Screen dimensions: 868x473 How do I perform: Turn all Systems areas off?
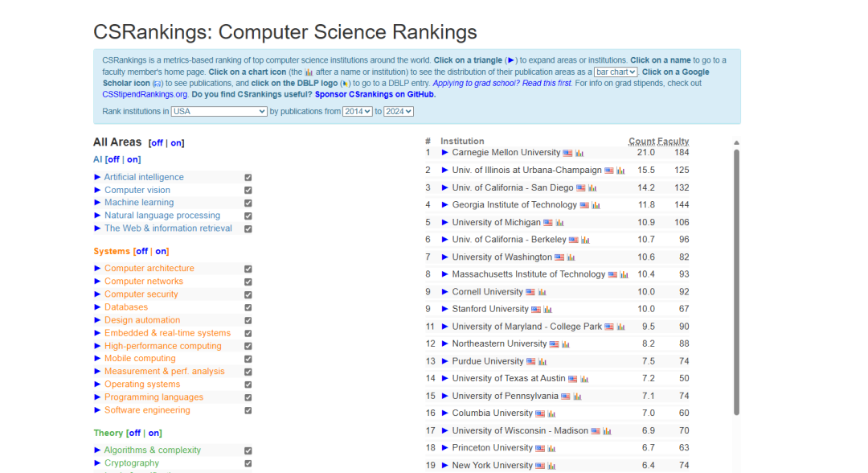coord(141,252)
